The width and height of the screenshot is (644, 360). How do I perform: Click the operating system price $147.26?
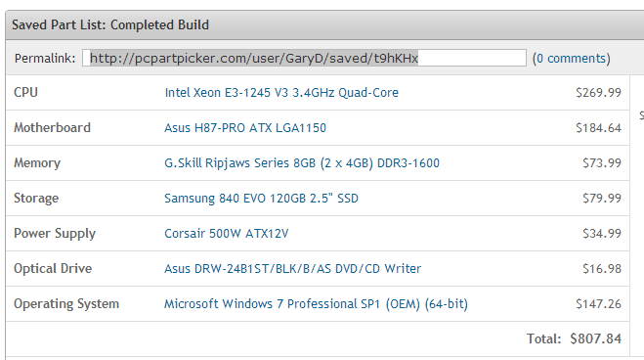(598, 303)
